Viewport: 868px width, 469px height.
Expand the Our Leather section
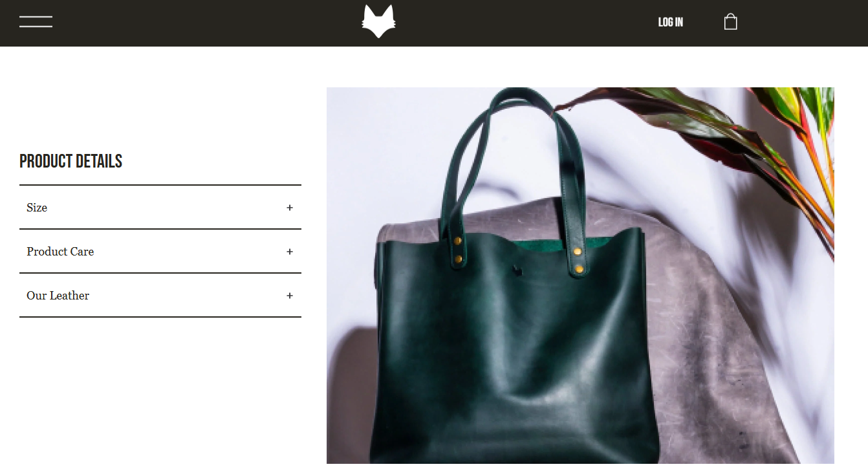coord(160,296)
